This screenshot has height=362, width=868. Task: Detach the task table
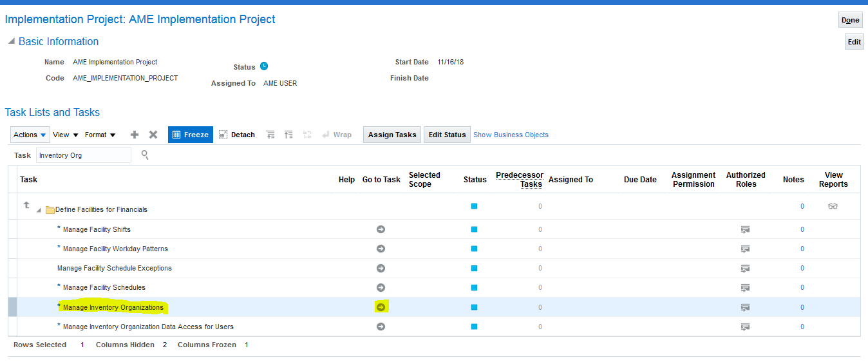237,135
